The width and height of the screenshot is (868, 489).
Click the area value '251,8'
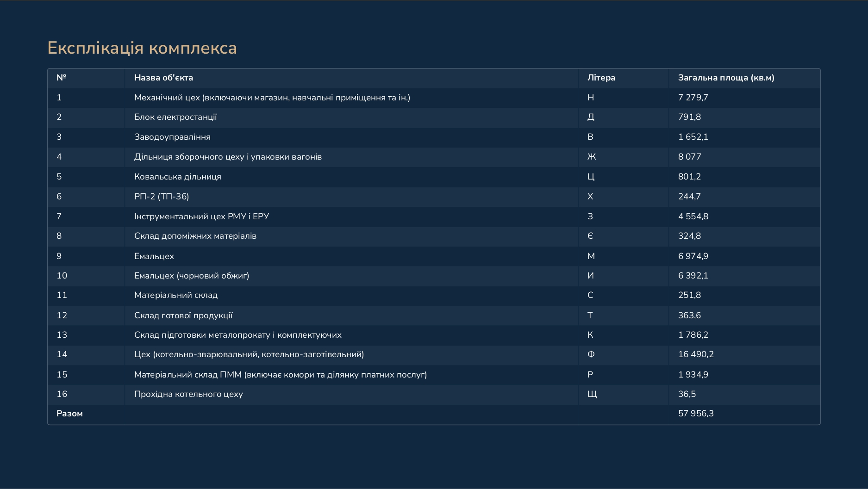[689, 295]
